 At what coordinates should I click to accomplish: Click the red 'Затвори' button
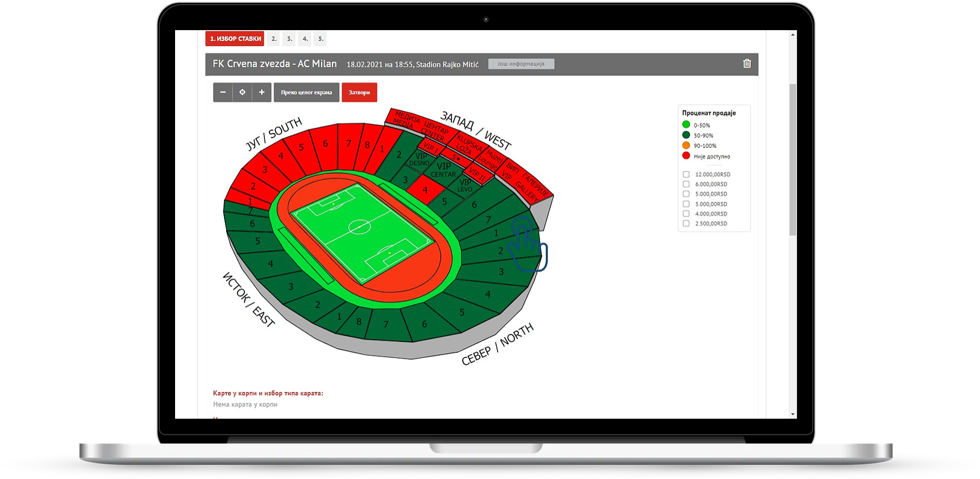click(x=359, y=92)
